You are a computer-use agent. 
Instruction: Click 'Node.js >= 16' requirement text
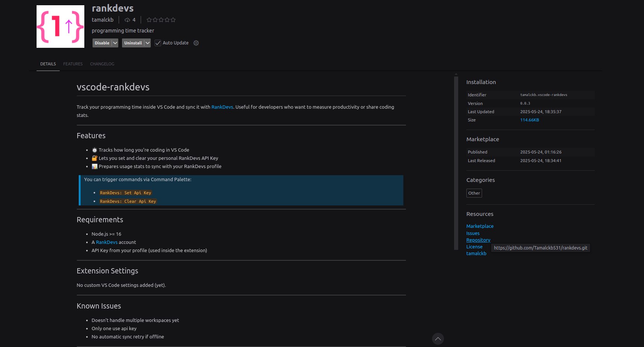coord(106,234)
